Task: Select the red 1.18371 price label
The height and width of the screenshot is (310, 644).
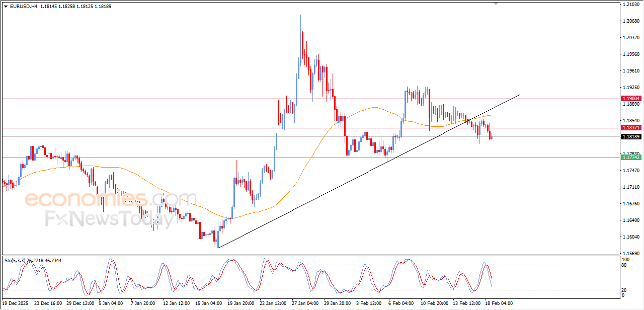Action: pos(630,128)
